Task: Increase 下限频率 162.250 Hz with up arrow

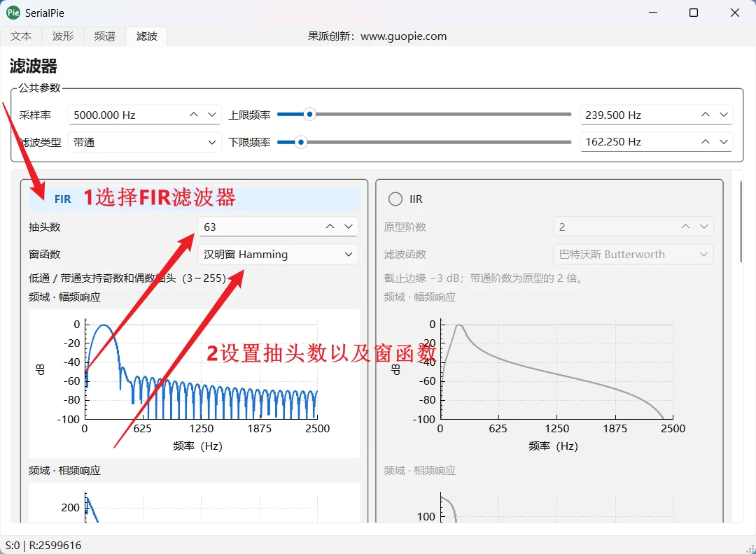Action: click(706, 141)
